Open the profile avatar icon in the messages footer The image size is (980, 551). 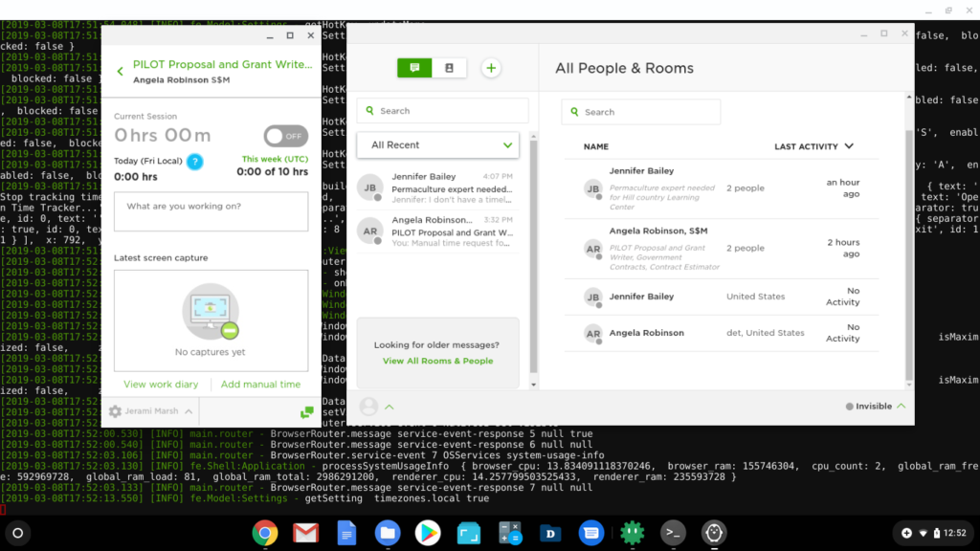coord(368,407)
